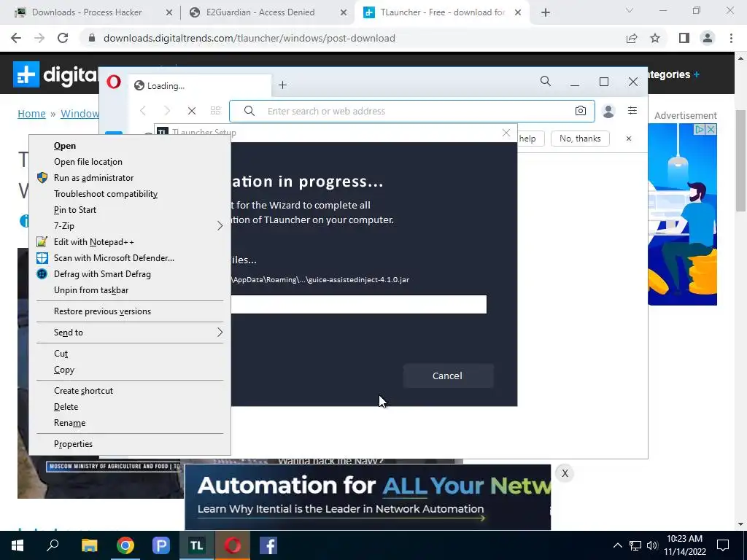Viewport: 747px width, 560px height.
Task: Reload the Chrome page
Action: click(63, 38)
